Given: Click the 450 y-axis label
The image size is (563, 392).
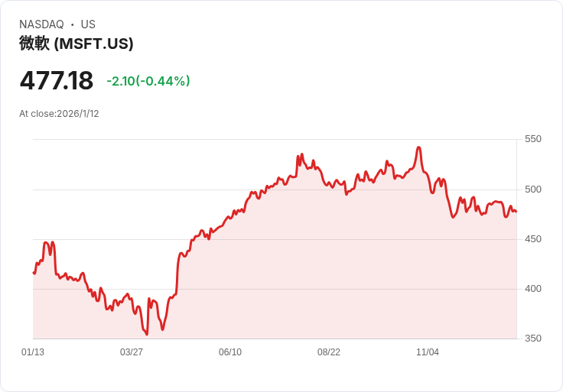Looking at the screenshot, I should point(533,238).
